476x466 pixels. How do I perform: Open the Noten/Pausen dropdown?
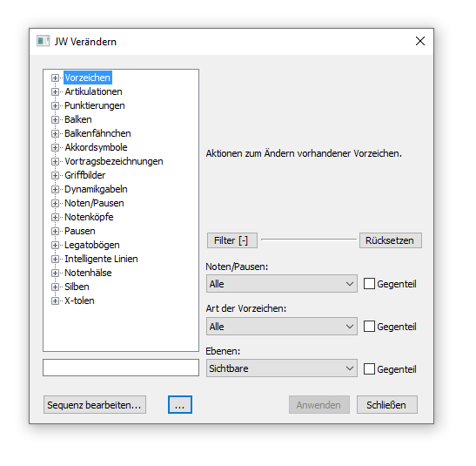[282, 284]
